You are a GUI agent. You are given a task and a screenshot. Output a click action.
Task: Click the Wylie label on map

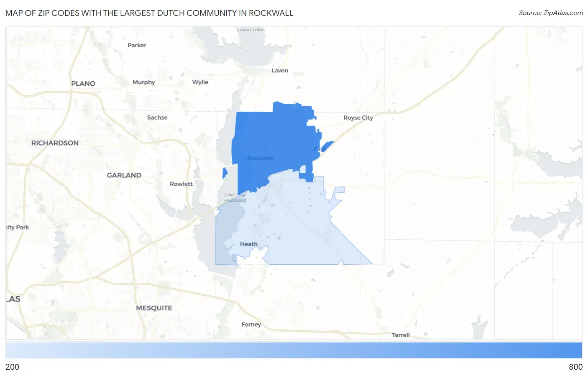tap(200, 82)
